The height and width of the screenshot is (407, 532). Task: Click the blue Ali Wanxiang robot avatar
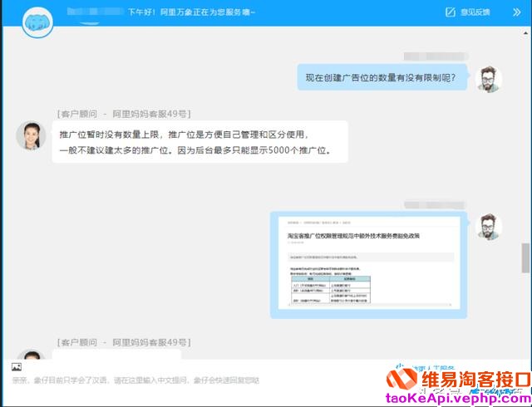37,18
